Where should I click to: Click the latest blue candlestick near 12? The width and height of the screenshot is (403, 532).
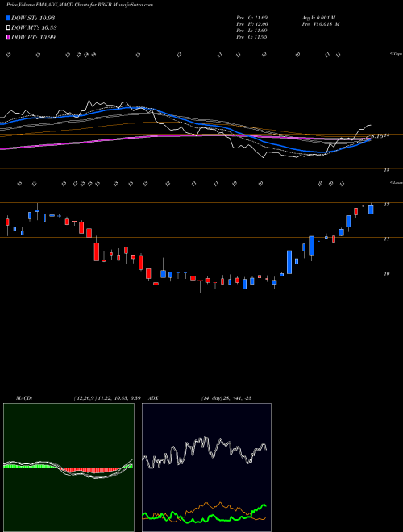coord(371,209)
